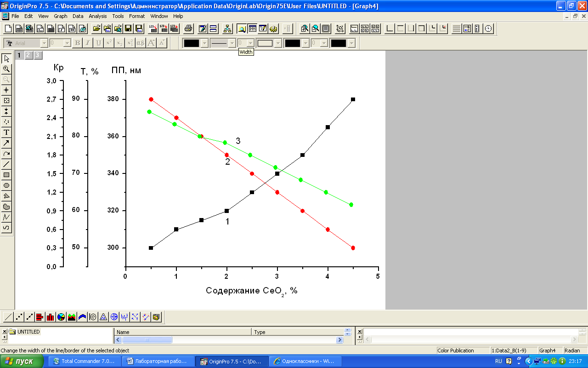Open the Graph menu

[61, 16]
